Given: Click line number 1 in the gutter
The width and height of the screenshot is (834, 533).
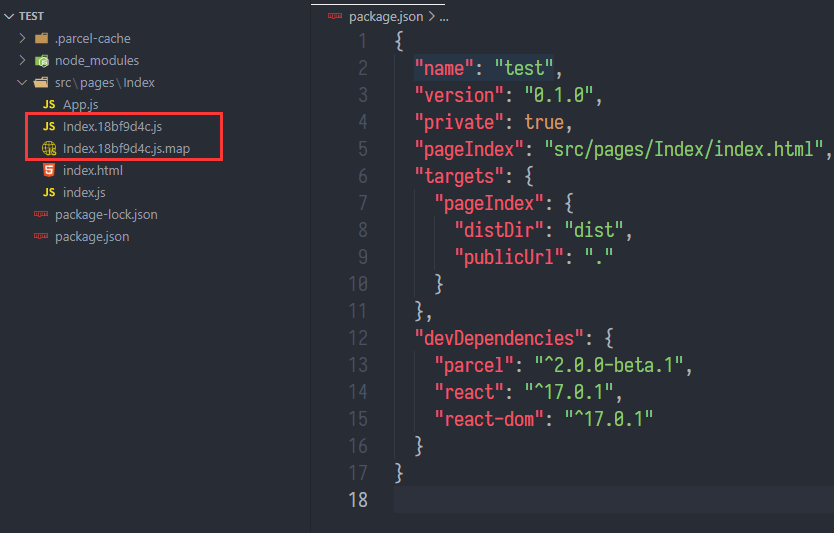Looking at the screenshot, I should point(363,41).
